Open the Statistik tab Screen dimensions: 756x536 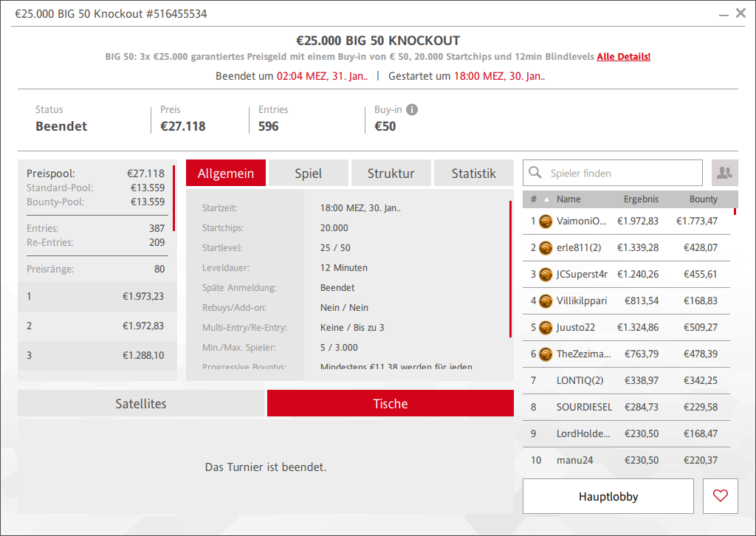[x=473, y=173]
